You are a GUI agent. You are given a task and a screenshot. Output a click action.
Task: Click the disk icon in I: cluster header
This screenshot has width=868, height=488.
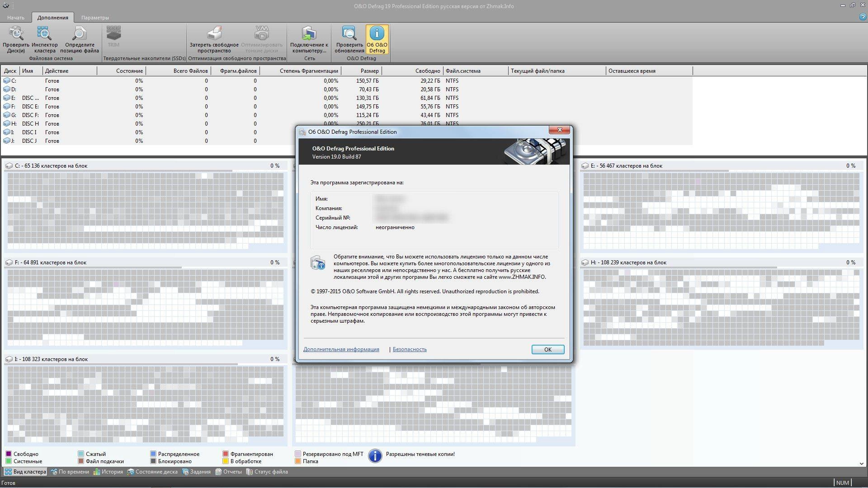9,359
